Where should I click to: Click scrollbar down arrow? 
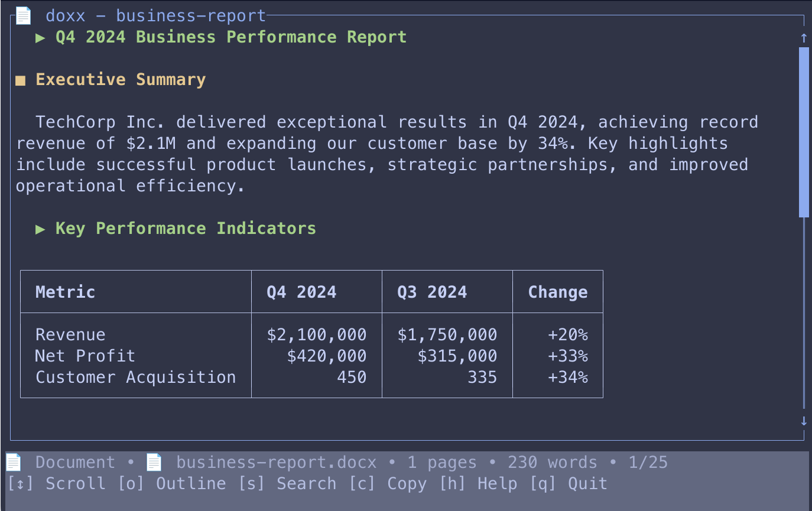click(804, 421)
